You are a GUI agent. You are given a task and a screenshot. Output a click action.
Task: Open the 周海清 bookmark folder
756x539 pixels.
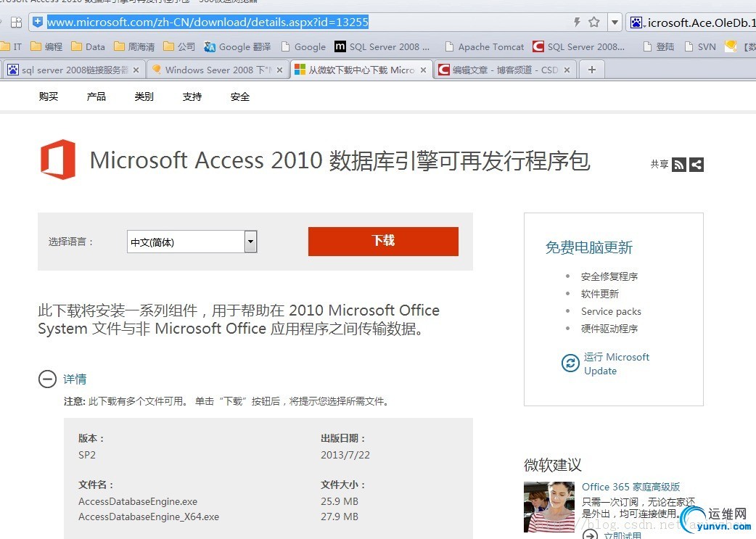click(134, 46)
